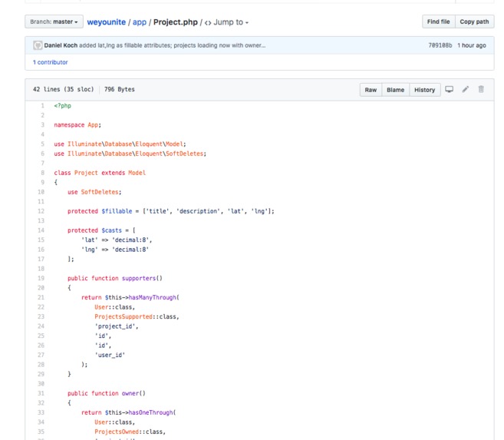Open Daniel Koch author link
Image resolution: width=504 pixels, height=440 pixels.
click(x=61, y=45)
